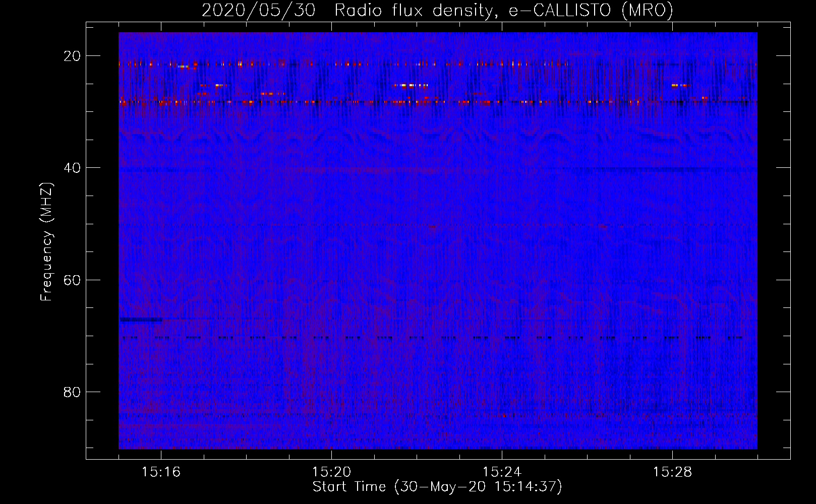The image size is (816, 504).
Task: Click the "15:24" time tick label
Action: pos(502,472)
